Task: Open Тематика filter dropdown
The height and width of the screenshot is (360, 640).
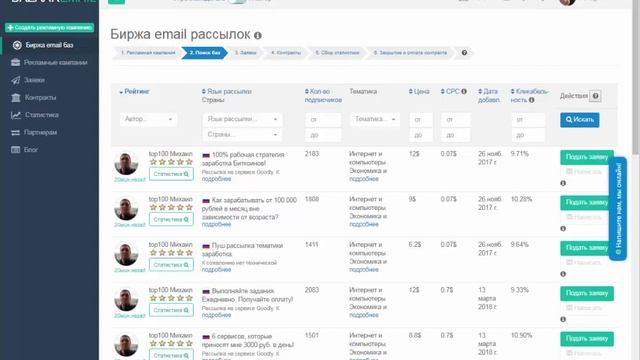Action: (375, 119)
